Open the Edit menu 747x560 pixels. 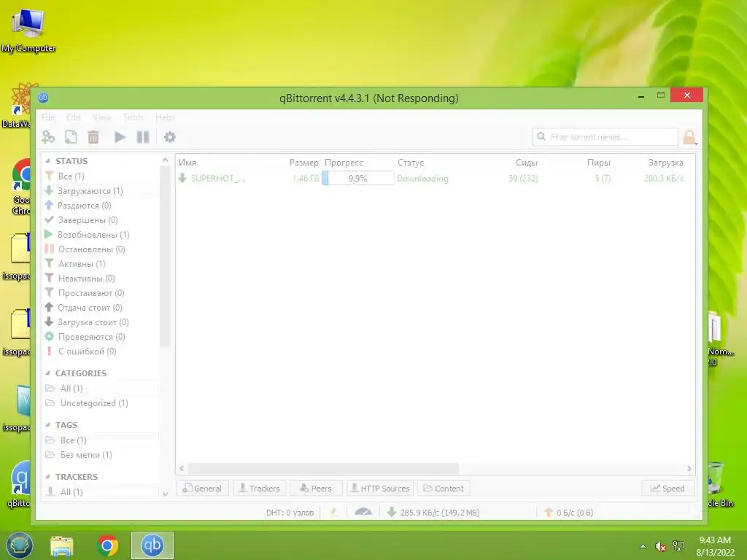coord(74,117)
